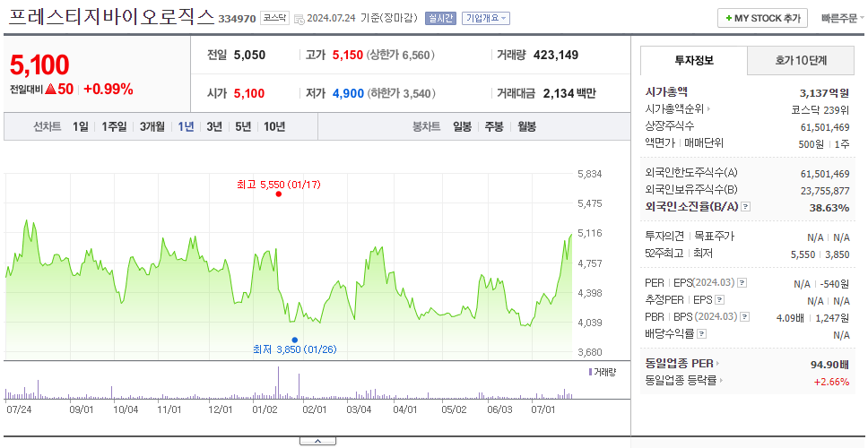Click the 목표주가 label
This screenshot has width=868, height=448.
pos(714,237)
